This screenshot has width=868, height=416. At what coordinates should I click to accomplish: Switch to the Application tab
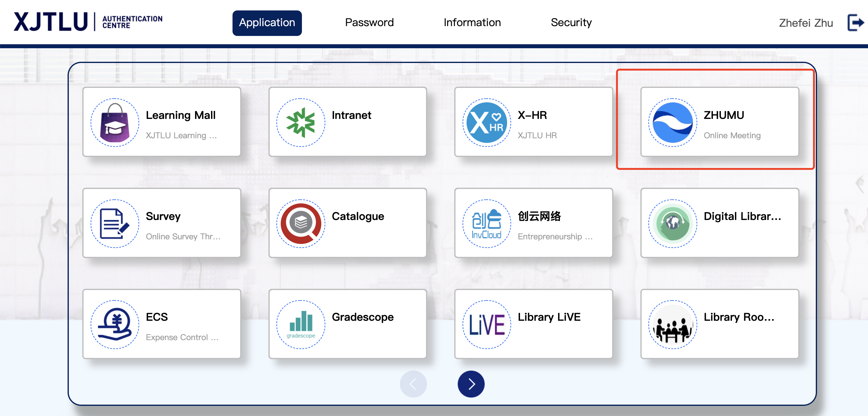click(267, 23)
